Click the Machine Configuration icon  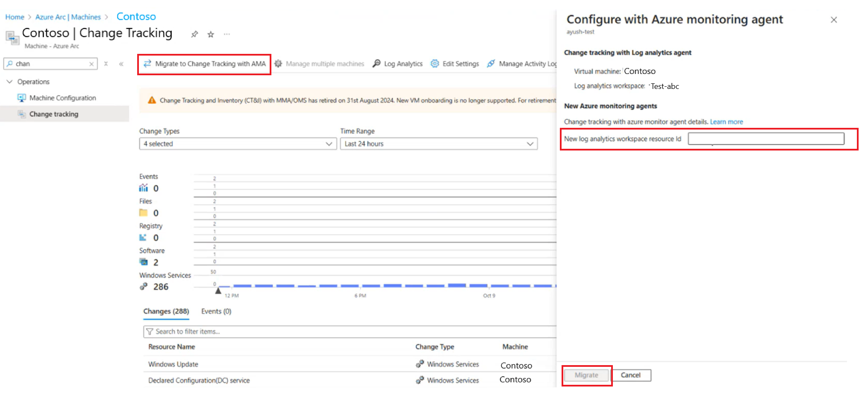pyautogui.click(x=21, y=98)
